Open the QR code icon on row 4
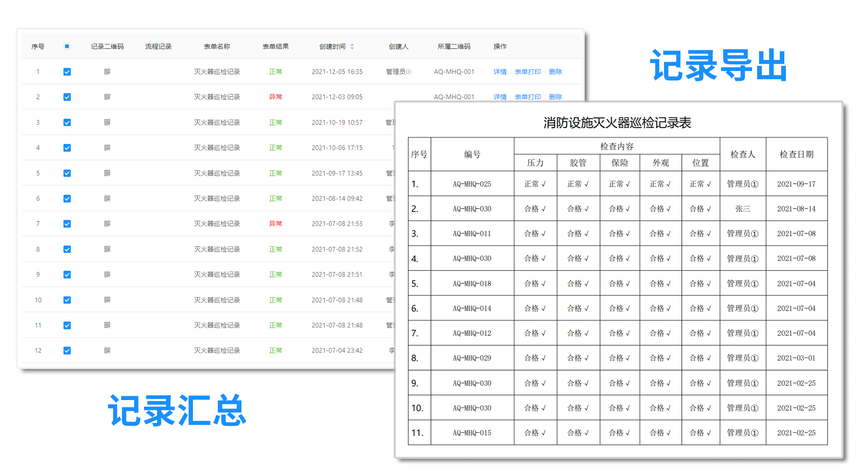Screen dimensions: 868x473 [x=107, y=147]
